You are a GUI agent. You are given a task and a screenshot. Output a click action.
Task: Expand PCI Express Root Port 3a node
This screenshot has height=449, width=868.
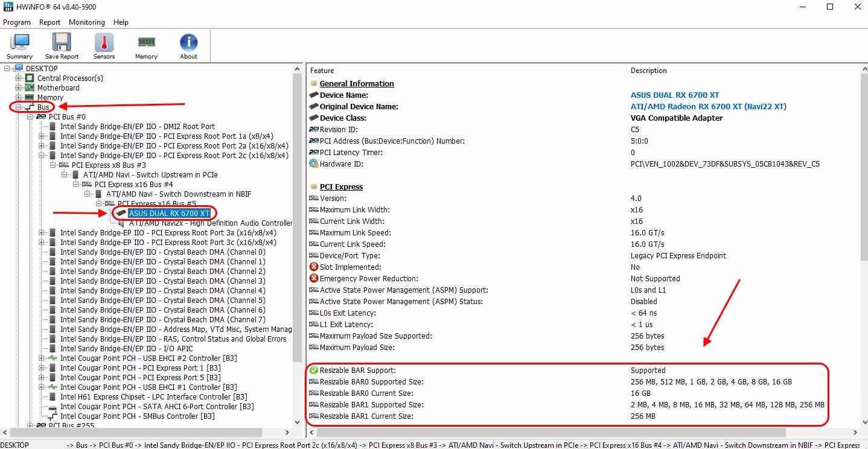coord(42,233)
